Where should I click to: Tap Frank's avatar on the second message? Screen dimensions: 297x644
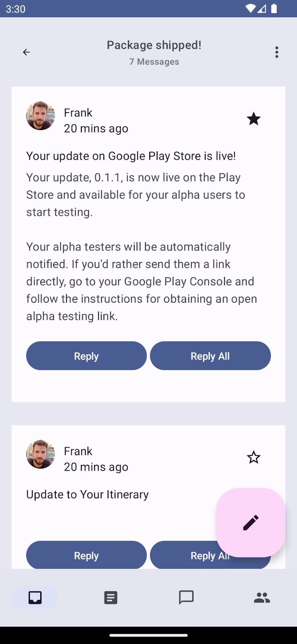pos(41,454)
